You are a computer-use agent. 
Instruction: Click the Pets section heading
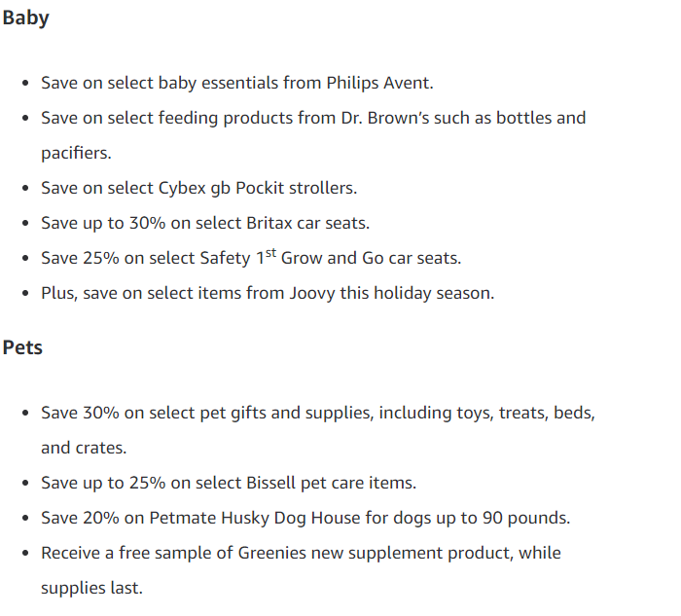point(22,347)
